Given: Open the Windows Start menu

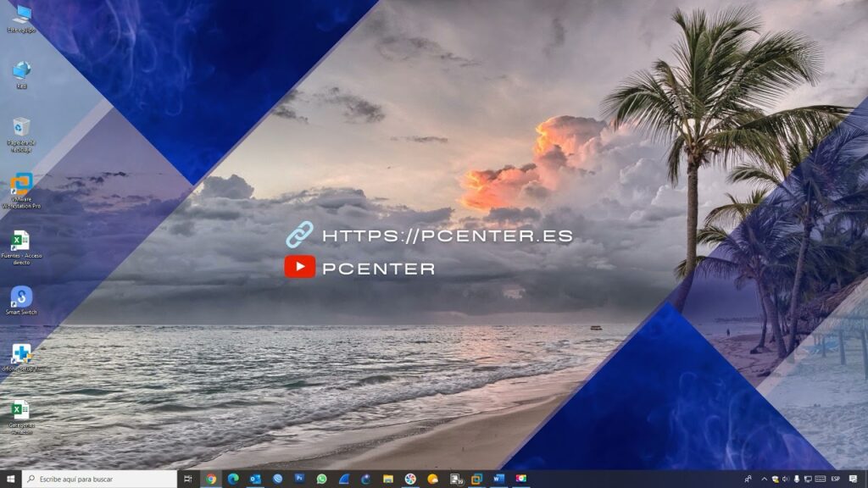Looking at the screenshot, I should [x=11, y=479].
